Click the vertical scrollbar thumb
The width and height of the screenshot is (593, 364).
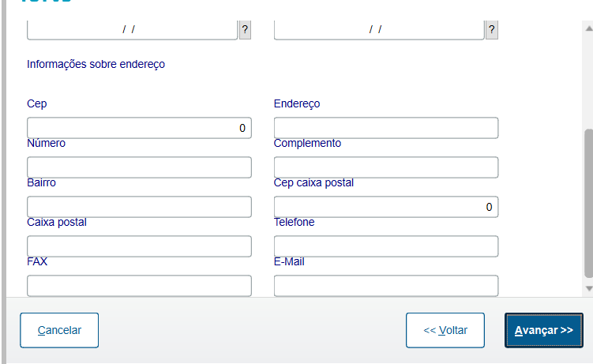pyautogui.click(x=588, y=201)
